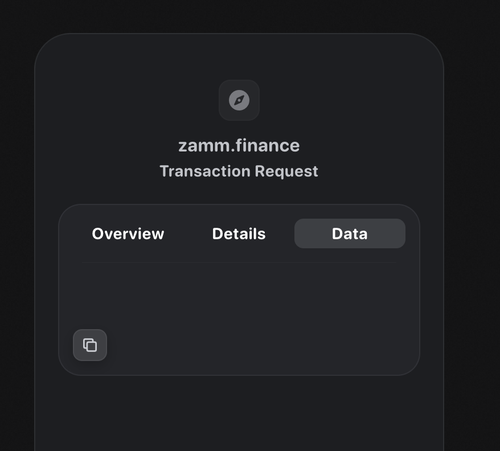Click the grey compass needle glyph

pyautogui.click(x=239, y=100)
